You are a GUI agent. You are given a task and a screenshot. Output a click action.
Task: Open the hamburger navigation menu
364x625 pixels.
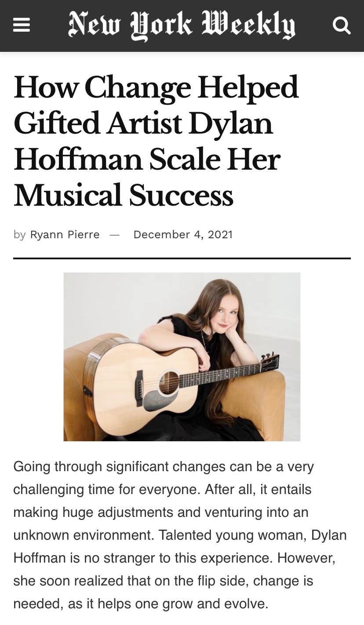point(22,25)
